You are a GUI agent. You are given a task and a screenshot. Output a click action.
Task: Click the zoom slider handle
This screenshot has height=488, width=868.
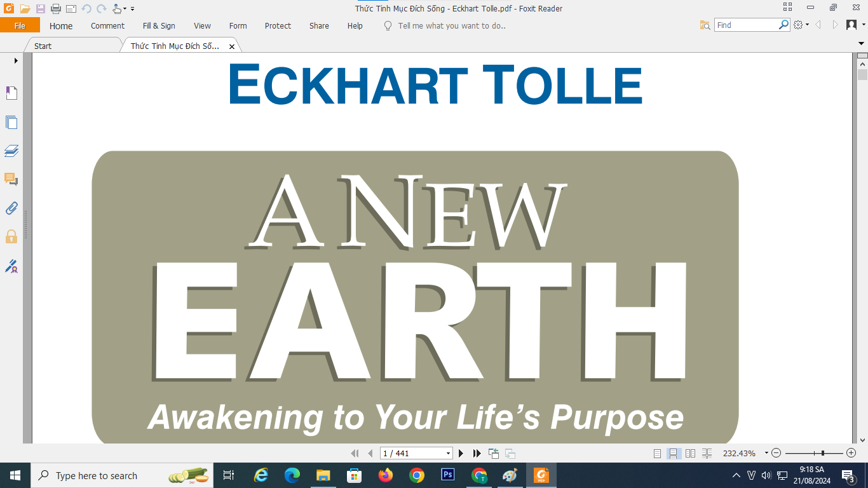[x=823, y=453]
